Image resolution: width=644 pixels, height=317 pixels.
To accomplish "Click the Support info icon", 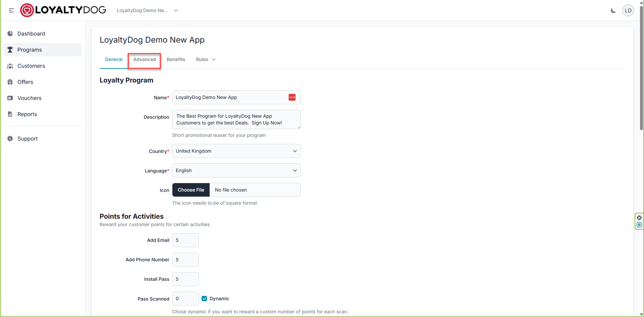I will (10, 139).
